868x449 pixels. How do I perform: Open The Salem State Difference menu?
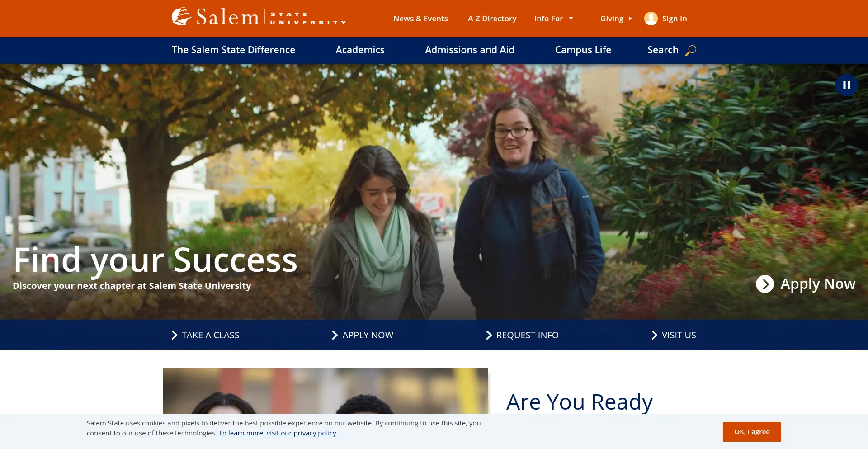click(233, 50)
